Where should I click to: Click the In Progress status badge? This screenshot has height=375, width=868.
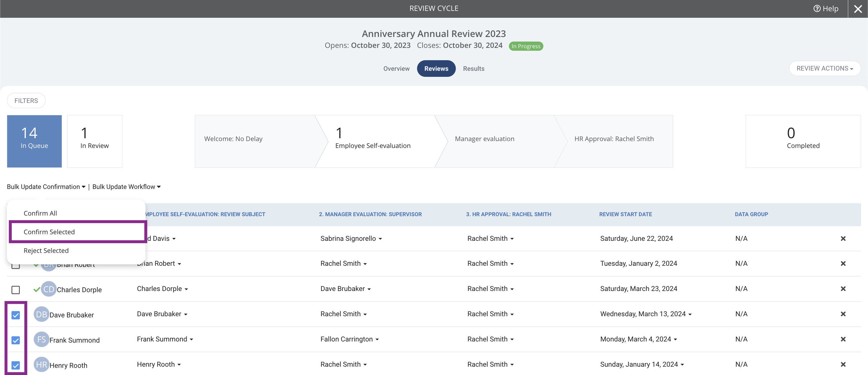526,46
